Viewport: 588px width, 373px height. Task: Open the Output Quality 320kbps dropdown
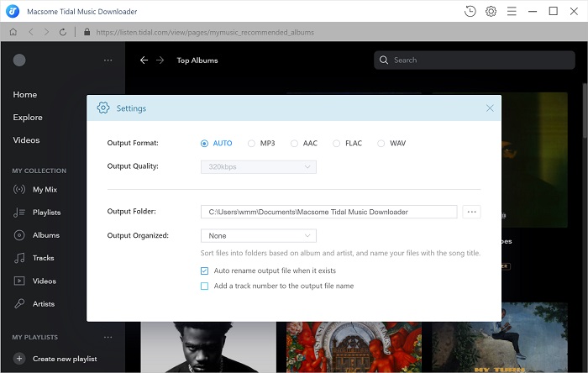point(259,167)
